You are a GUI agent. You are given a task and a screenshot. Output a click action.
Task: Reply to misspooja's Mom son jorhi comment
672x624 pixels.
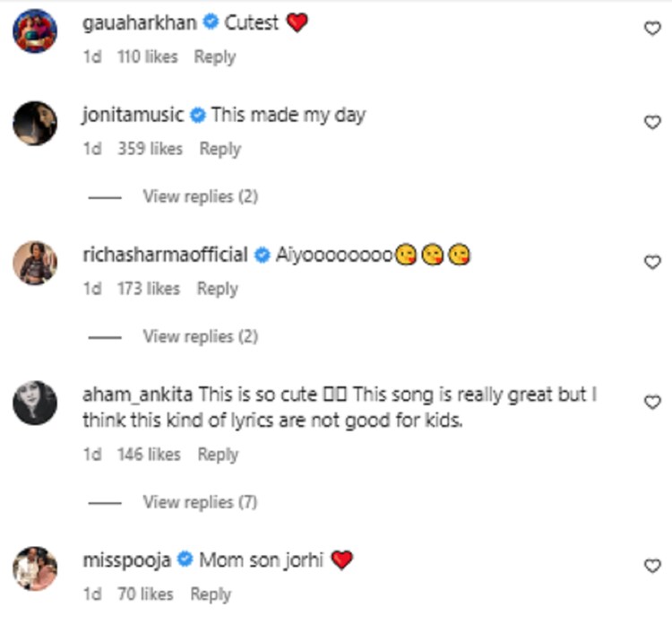coord(211,594)
